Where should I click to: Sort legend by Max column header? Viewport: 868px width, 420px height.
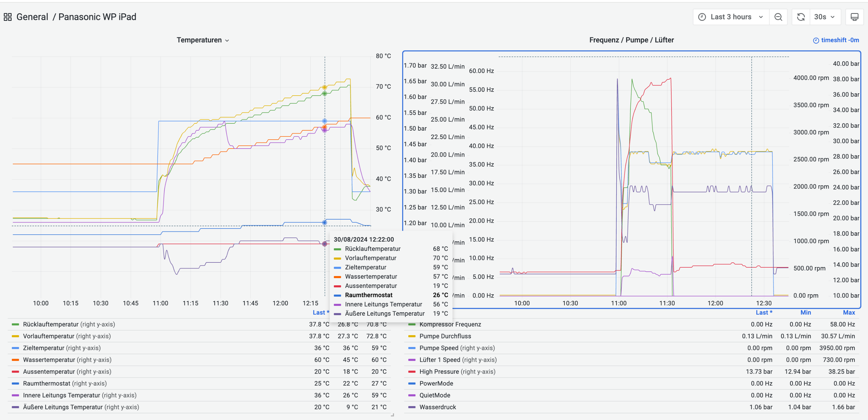point(848,312)
